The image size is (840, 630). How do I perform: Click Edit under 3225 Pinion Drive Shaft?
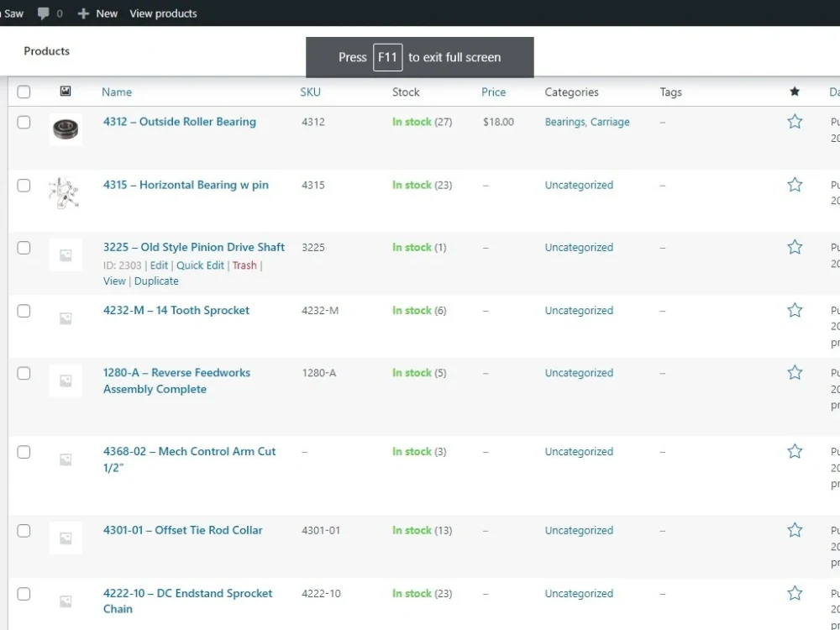159,265
